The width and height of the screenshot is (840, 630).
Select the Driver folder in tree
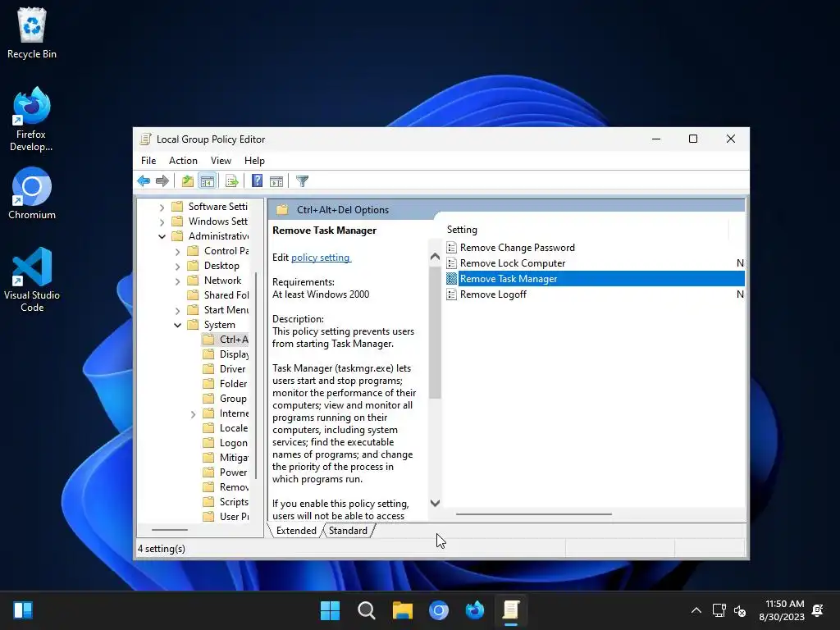coord(225,369)
